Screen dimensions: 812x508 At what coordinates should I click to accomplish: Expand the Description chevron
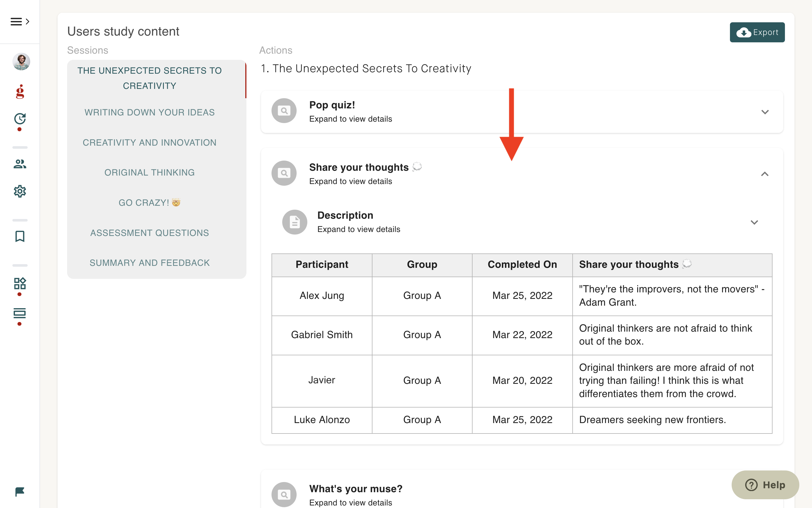coord(754,222)
